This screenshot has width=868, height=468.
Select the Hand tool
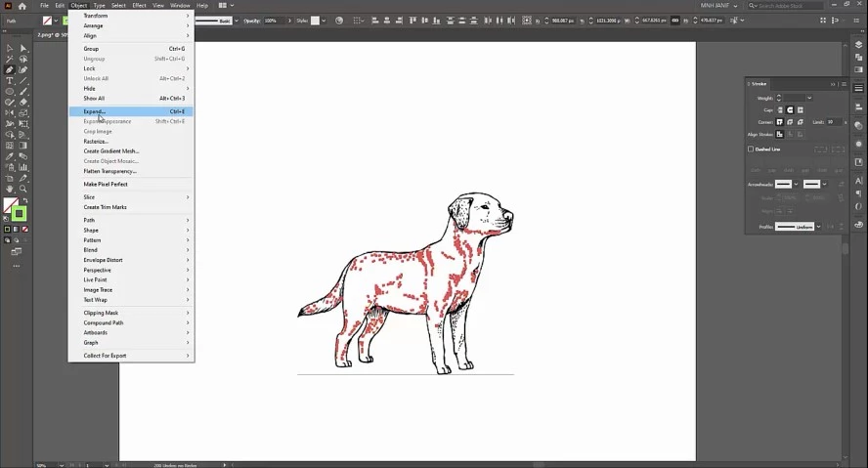[x=10, y=190]
